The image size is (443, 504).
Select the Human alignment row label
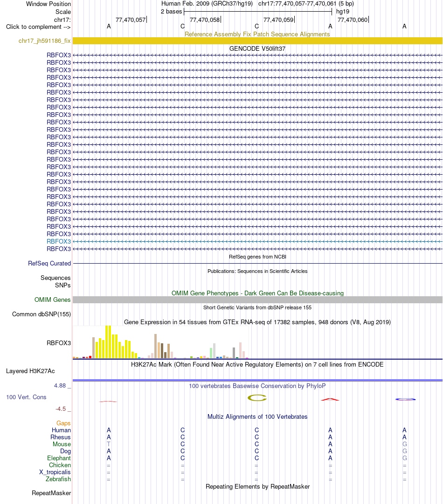pyautogui.click(x=61, y=430)
